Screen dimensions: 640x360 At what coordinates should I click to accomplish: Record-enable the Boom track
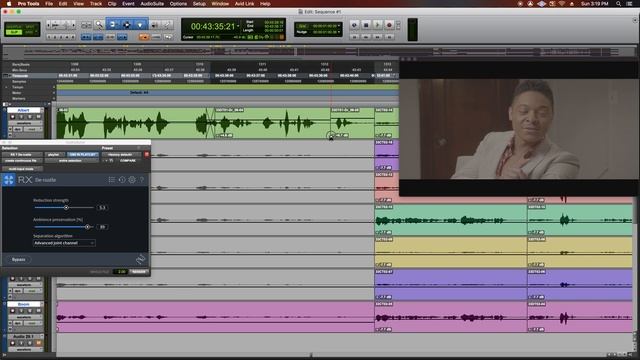click(x=13, y=311)
